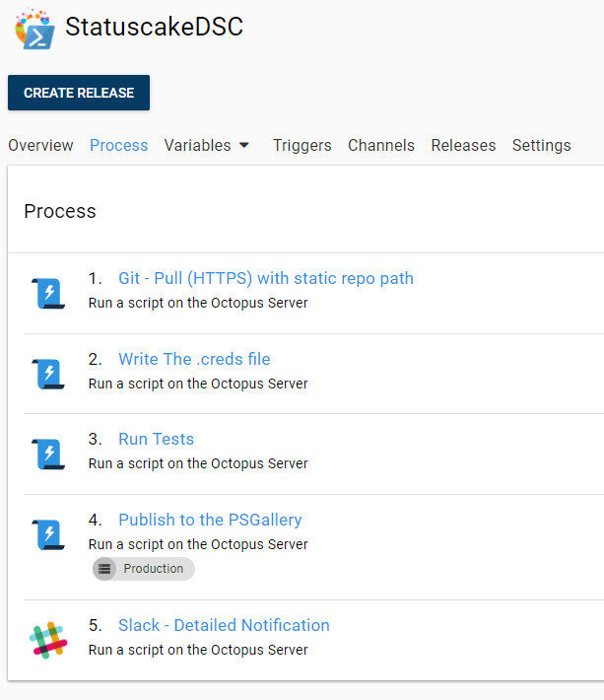
Task: Expand the Variables dropdown arrow
Action: [x=244, y=146]
